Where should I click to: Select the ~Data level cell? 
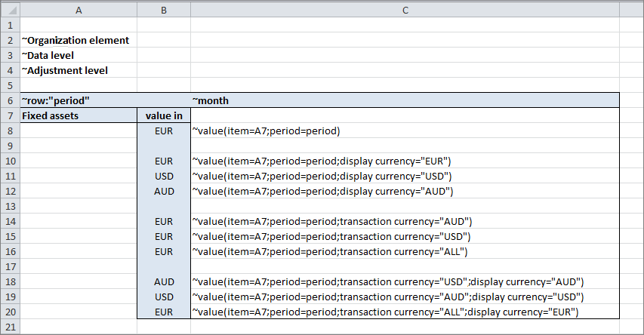click(x=48, y=55)
